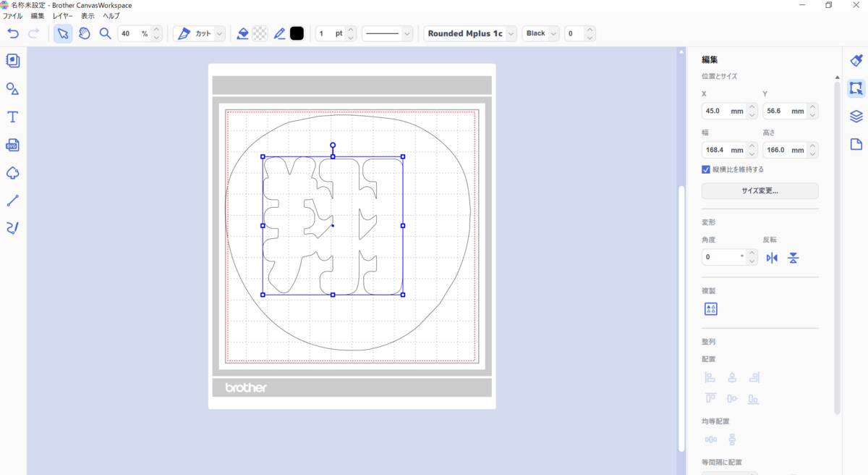The height and width of the screenshot is (475, 868).
Task: Open the paint properties panel icon
Action: [856, 61]
